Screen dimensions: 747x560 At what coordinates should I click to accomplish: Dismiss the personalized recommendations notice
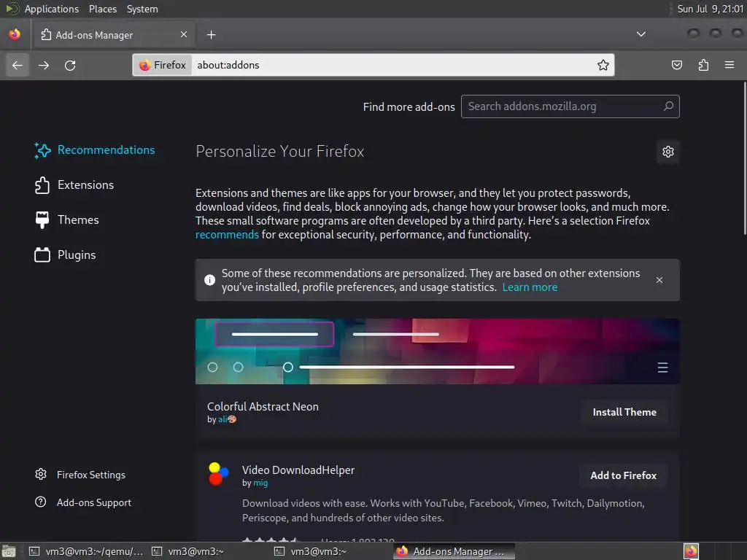click(659, 280)
